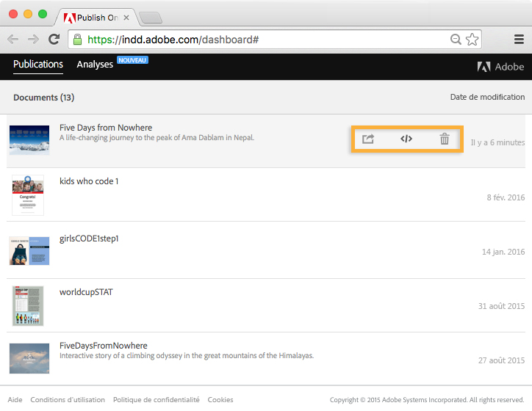Open the Aide link in the footer
Screen dimensions: 532x411
pyautogui.click(x=15, y=400)
